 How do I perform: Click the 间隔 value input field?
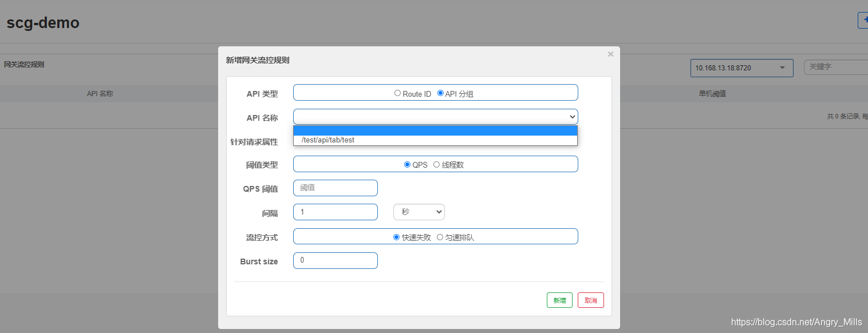(x=335, y=212)
